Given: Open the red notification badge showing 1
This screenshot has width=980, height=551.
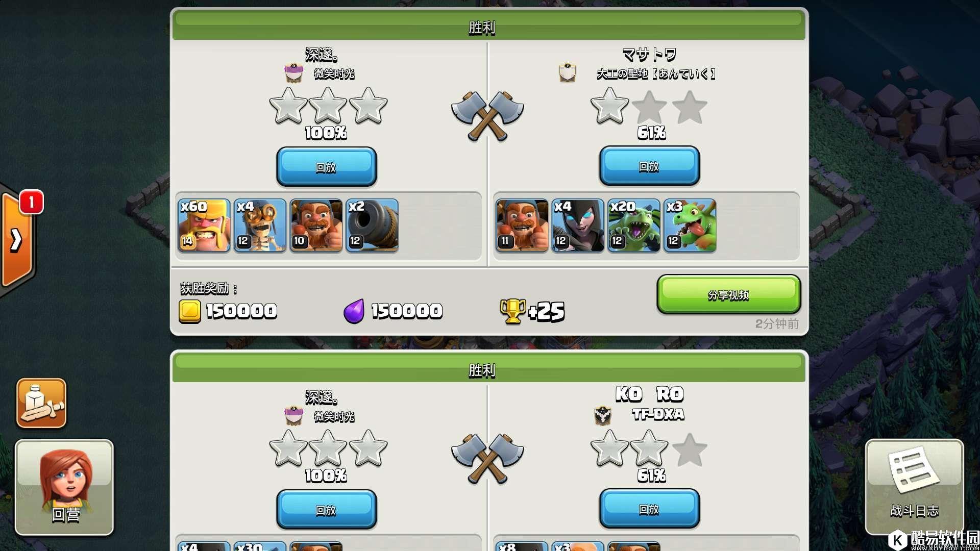Looking at the screenshot, I should [31, 202].
